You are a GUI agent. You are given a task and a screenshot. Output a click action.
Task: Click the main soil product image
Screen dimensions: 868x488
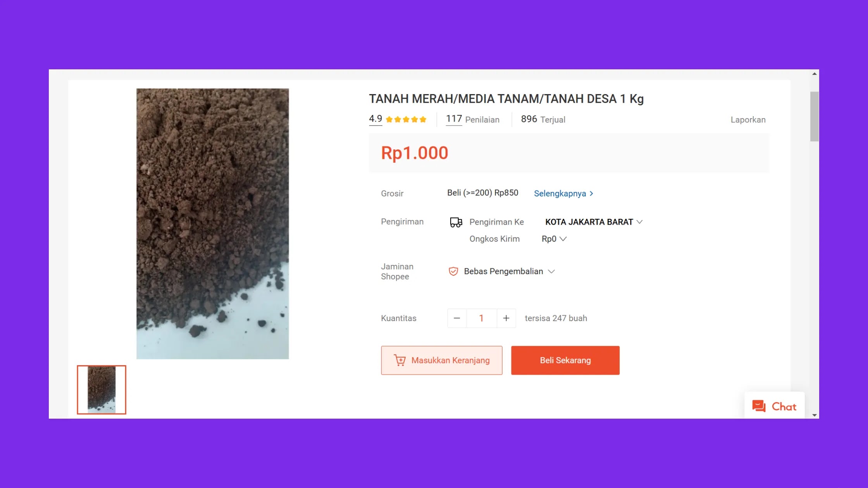pyautogui.click(x=212, y=223)
